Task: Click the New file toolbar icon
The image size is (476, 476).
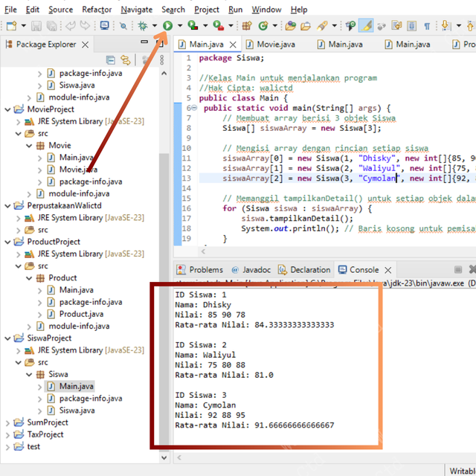Action: pyautogui.click(x=10, y=25)
